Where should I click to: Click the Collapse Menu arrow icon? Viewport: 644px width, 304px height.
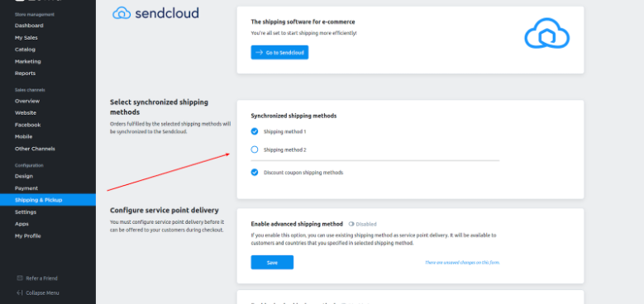[x=20, y=293]
